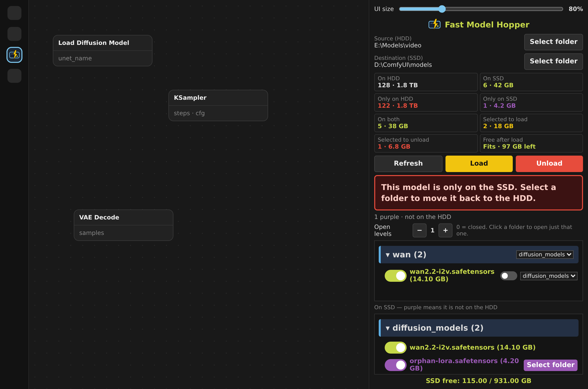This screenshot has height=389, width=588.
Task: Toggle the grey switch beside wan2.2-i2v file
Action: tap(509, 276)
